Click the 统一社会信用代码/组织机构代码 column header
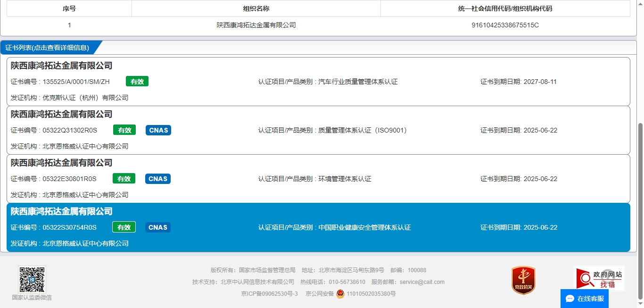The width and height of the screenshot is (644, 308). pyautogui.click(x=505, y=8)
